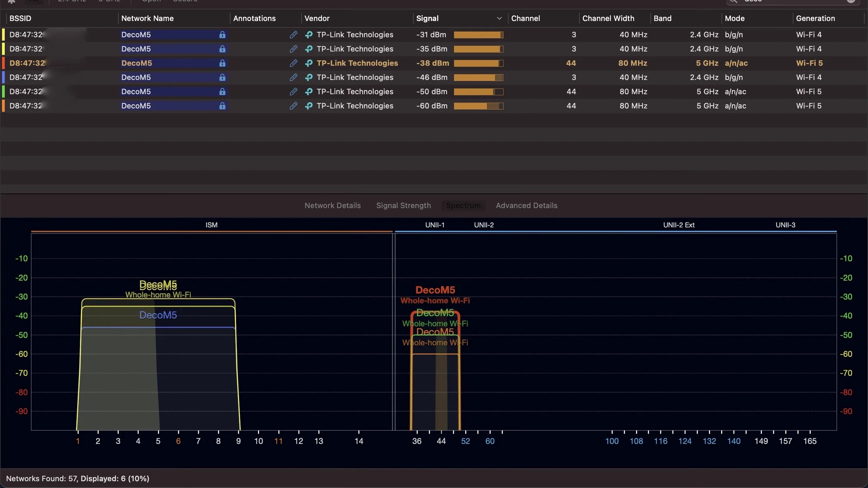Image resolution: width=868 pixels, height=488 pixels.
Task: Sort by the Channel Width column header
Action: [x=608, y=18]
